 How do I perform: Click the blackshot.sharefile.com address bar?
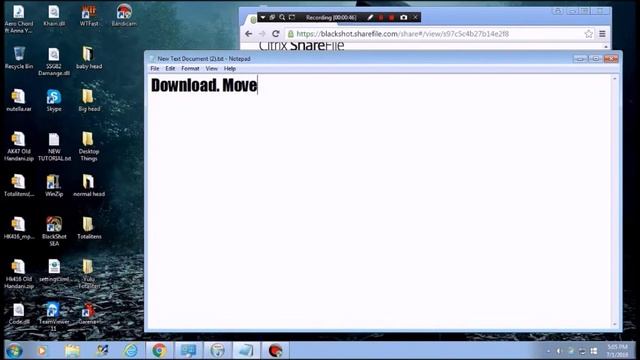440,34
